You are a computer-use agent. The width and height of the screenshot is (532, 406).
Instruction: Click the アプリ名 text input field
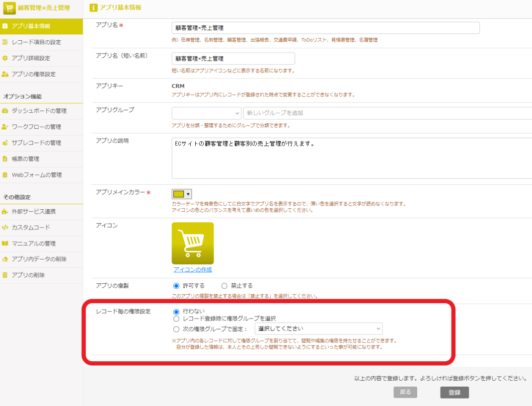point(325,28)
